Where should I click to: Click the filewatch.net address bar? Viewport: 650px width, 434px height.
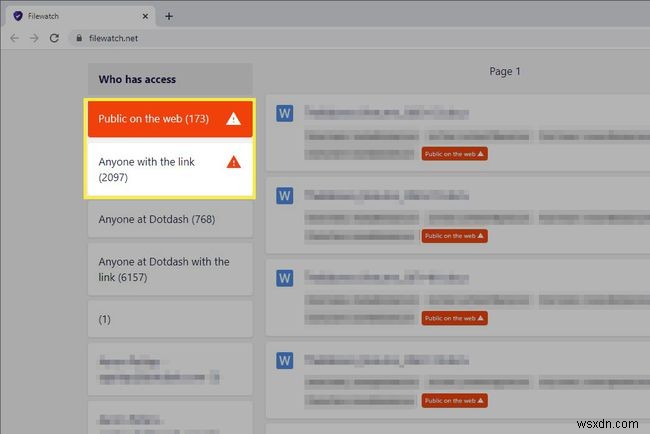coord(361,38)
